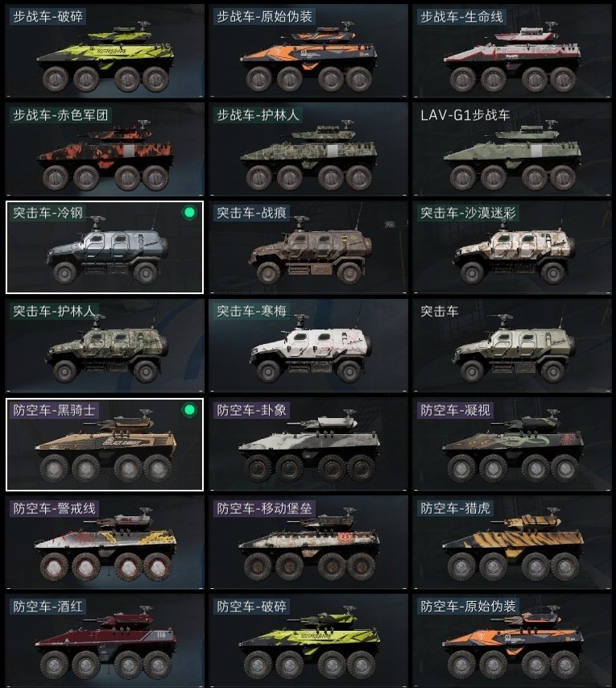Select the white 突击车-寒梅 skin
This screenshot has height=688, width=616.
click(308, 346)
